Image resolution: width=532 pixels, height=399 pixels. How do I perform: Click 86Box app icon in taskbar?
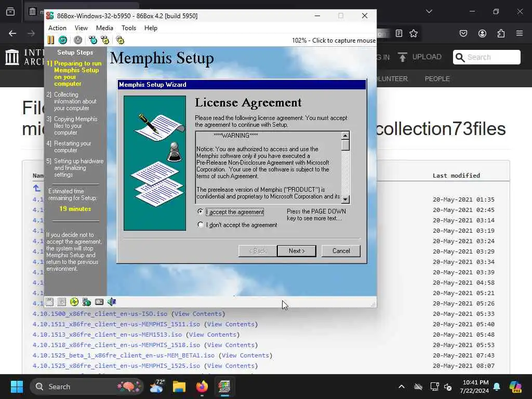[x=224, y=387]
